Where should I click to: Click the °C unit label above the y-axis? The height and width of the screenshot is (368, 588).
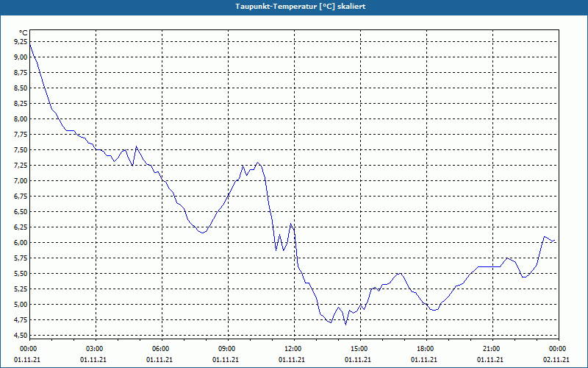click(24, 33)
